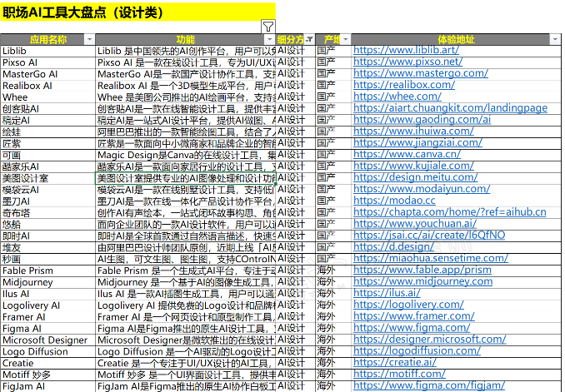
Task: Open the 产地 column filter dropdown
Action: click(x=346, y=39)
